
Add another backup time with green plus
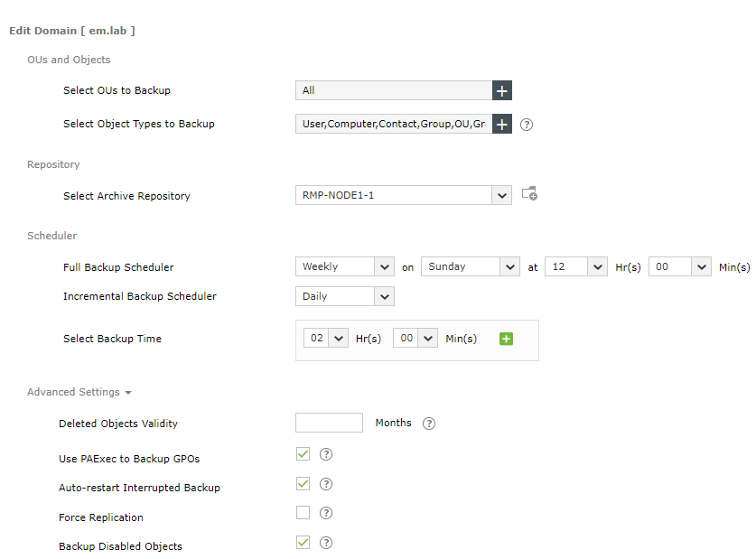[506, 339]
